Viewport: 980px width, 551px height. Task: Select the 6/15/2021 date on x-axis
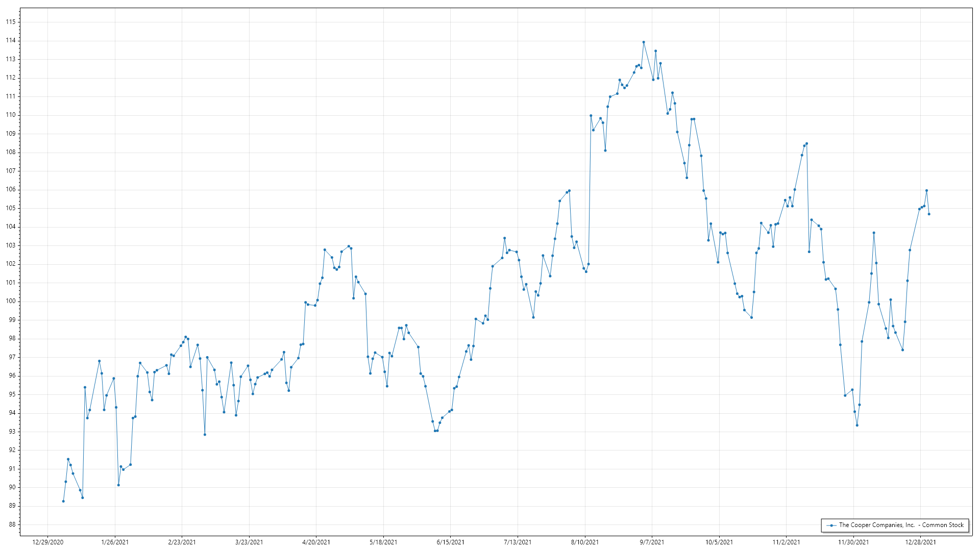[450, 542]
